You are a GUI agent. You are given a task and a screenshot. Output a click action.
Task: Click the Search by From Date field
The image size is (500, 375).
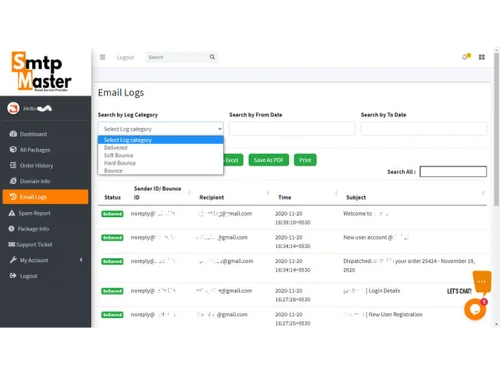292,129
